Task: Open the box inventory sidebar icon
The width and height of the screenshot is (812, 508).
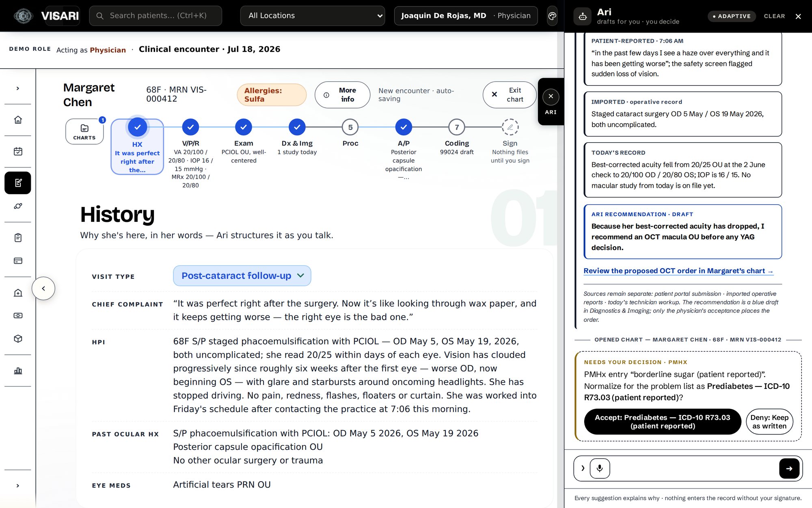Action: pos(18,339)
